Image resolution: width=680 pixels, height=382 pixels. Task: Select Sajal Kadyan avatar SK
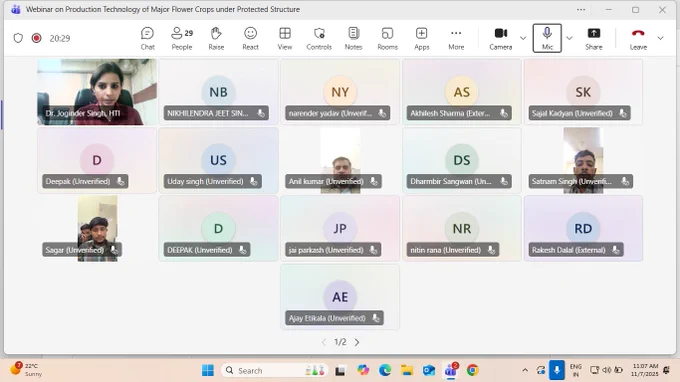point(583,92)
